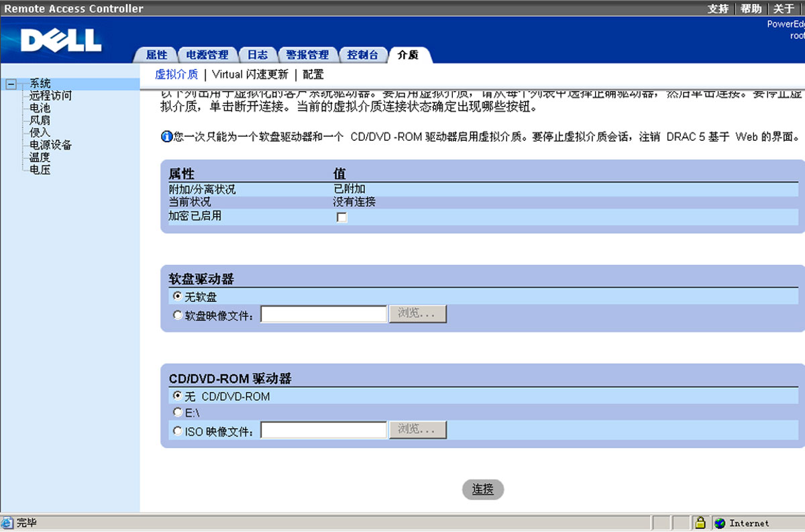805x532 pixels.
Task: Click the 支持 link in header
Action: point(718,9)
